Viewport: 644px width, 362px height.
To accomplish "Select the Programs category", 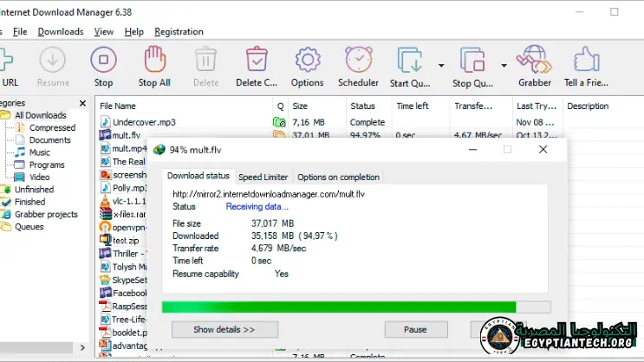I will click(47, 165).
